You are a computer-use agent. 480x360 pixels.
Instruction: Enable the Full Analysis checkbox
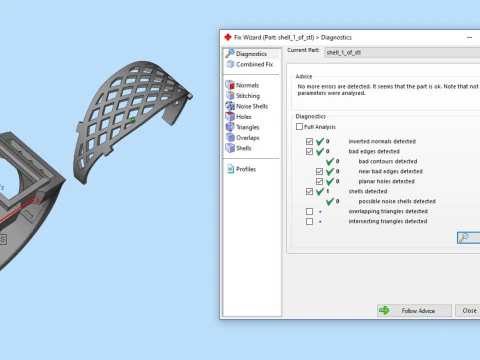coord(299,127)
